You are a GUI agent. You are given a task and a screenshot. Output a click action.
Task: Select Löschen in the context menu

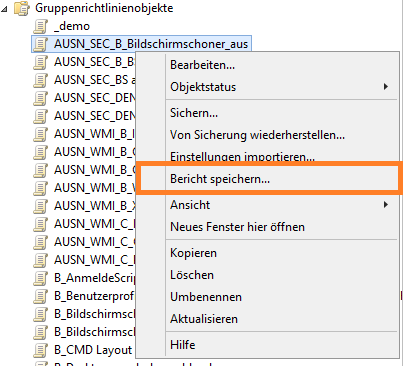pos(192,275)
